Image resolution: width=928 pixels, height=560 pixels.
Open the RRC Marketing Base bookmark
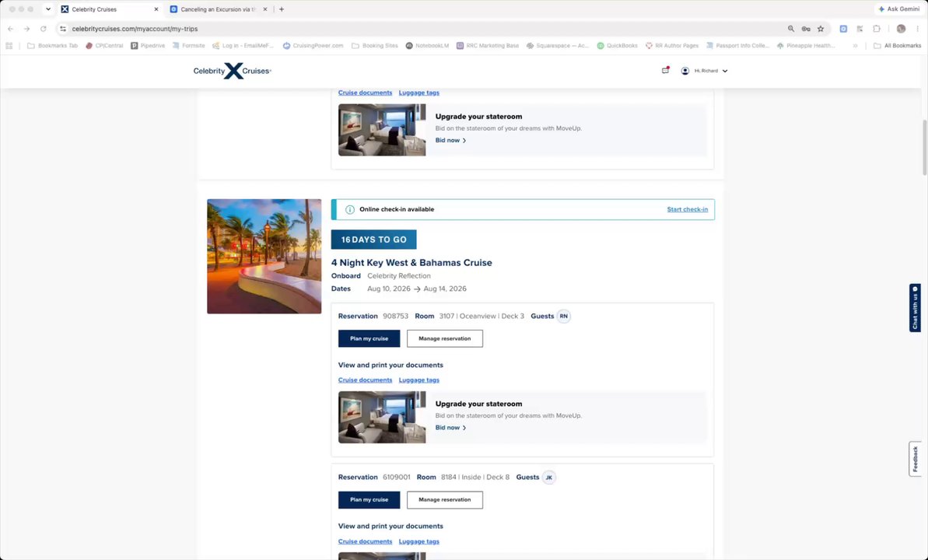click(488, 46)
